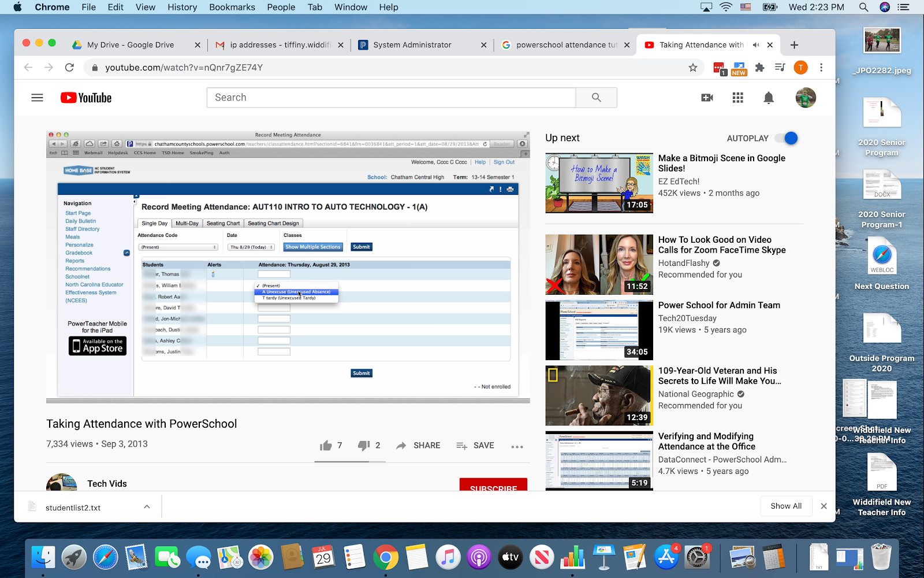Image resolution: width=924 pixels, height=578 pixels.
Task: Go back to previous page
Action: pos(28,68)
